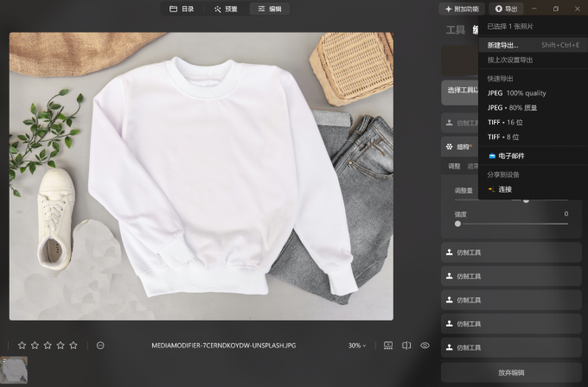Choose JPEG 100% quality quick export

pos(517,92)
